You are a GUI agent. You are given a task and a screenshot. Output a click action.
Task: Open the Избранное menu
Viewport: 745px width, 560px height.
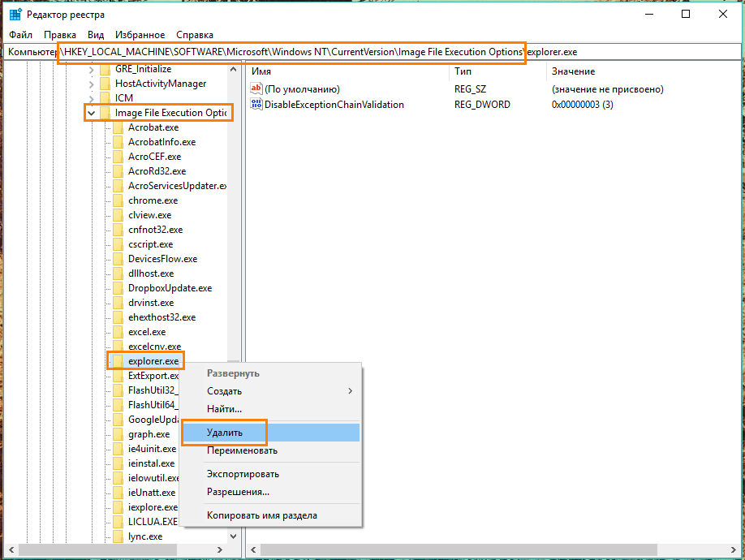click(x=140, y=35)
